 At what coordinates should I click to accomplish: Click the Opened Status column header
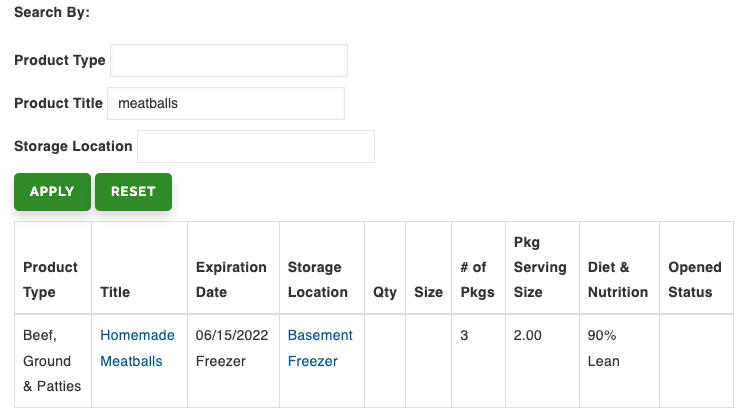coord(695,280)
